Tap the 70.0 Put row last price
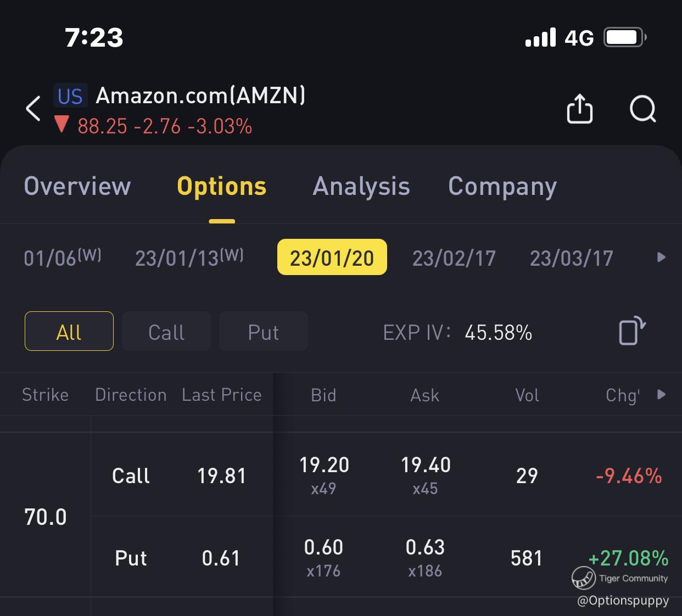Screen dimensions: 682x616 click(221, 558)
